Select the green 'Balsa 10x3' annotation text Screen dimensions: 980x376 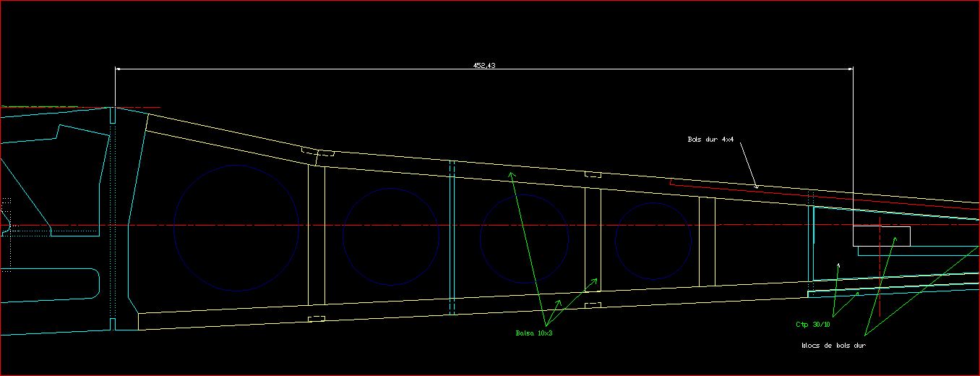click(x=534, y=333)
